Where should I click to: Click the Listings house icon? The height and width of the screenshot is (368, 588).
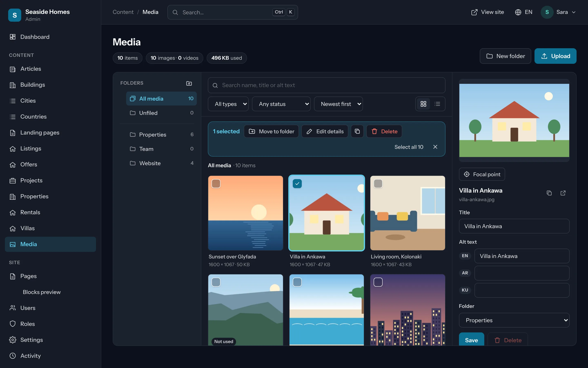point(13,149)
